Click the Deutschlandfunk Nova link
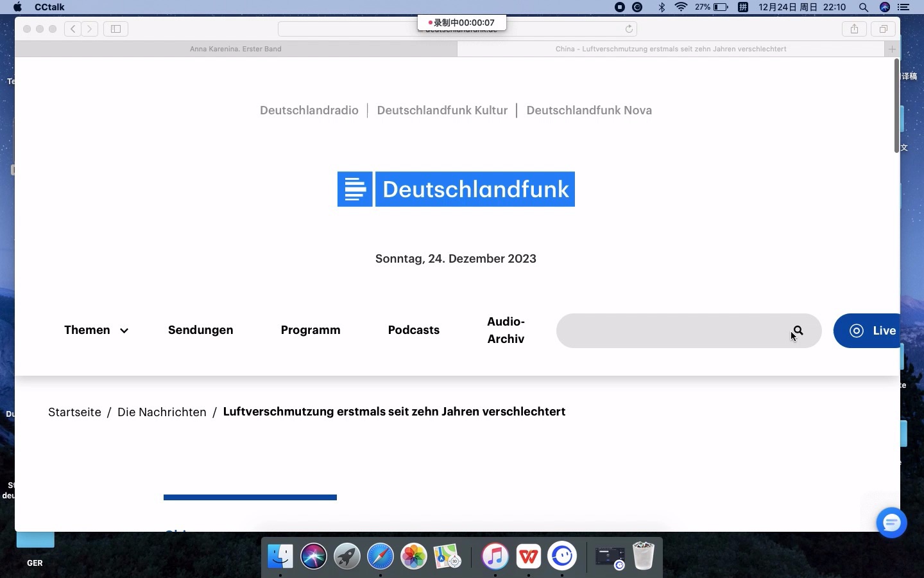 (589, 110)
